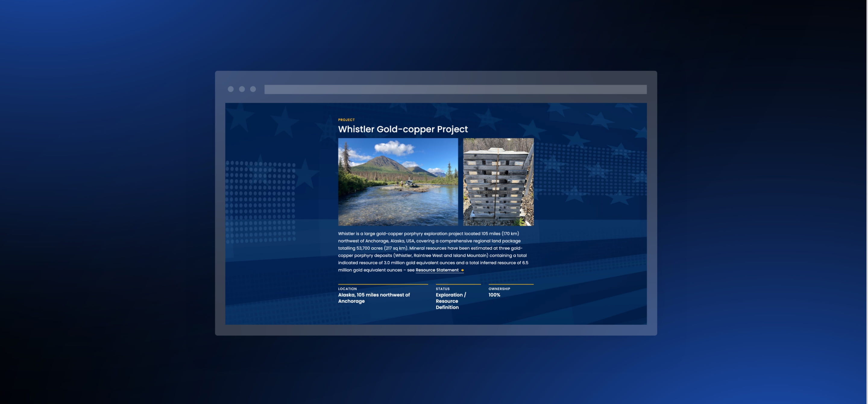Click the OWNERSHIP label

tap(499, 289)
